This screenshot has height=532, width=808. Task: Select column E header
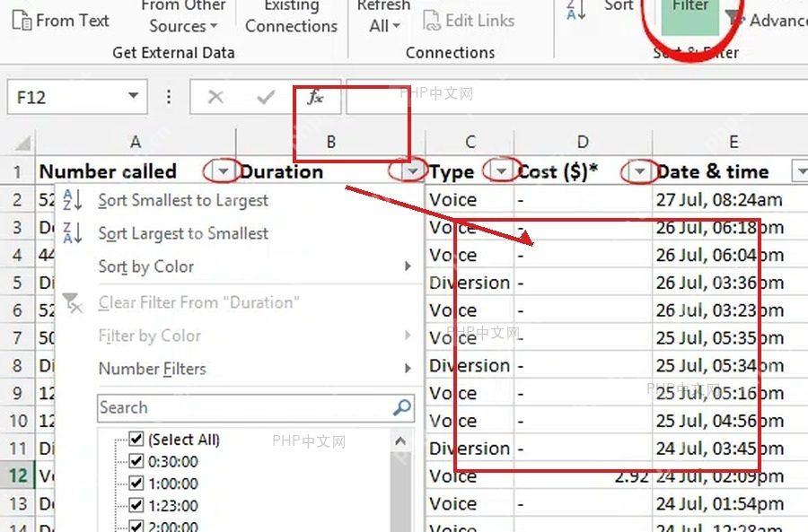(x=732, y=142)
